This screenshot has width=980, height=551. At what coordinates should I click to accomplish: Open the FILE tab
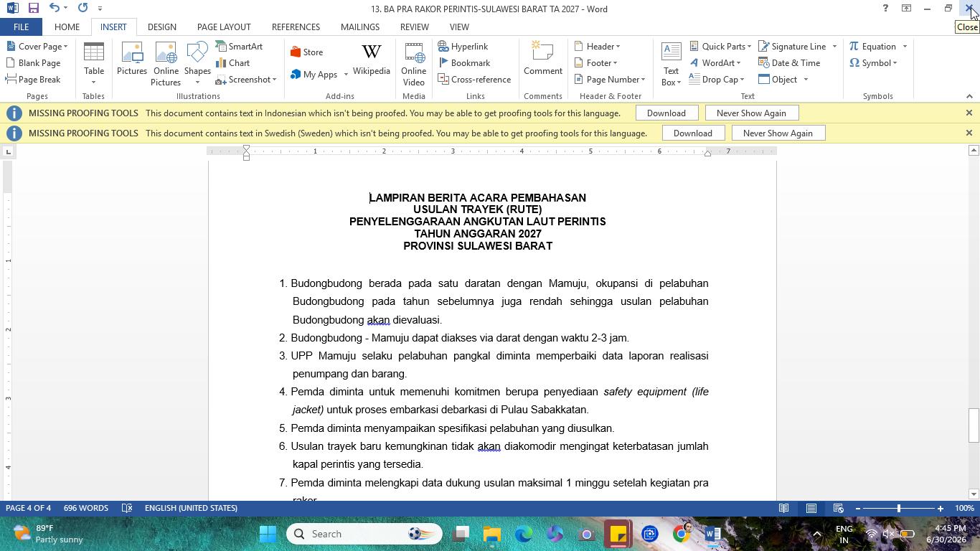(x=21, y=27)
